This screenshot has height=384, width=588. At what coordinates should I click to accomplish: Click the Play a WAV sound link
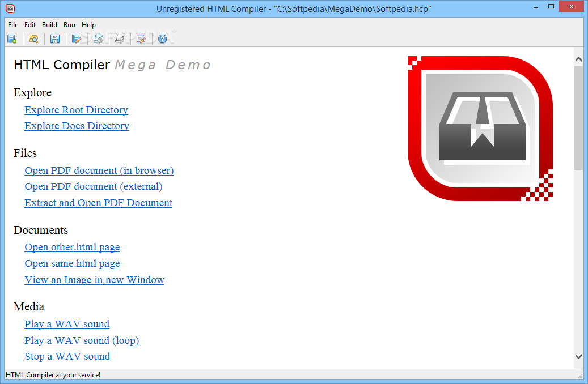pos(67,324)
